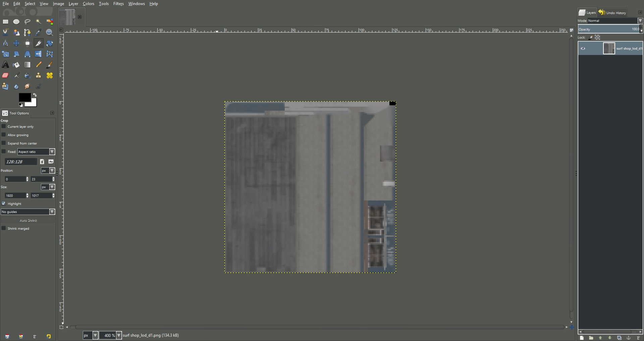644x341 pixels.
Task: Select the Measure compass tool
Action: click(5, 43)
